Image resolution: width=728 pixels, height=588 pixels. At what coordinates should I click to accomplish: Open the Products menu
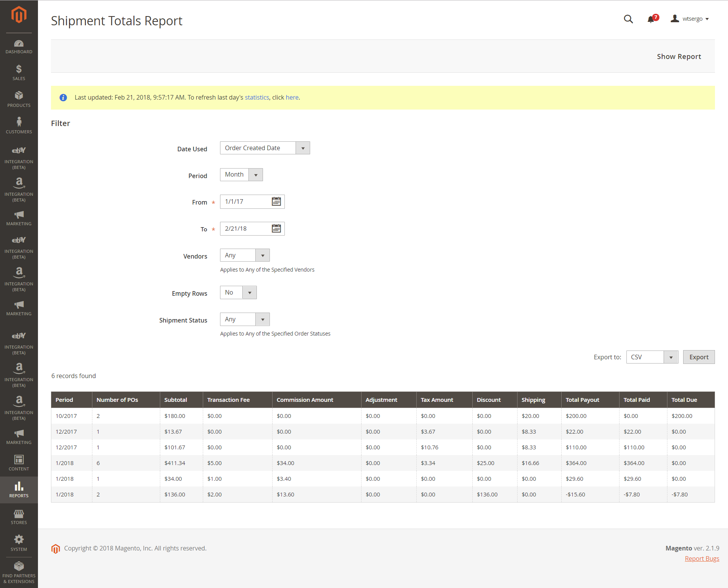19,99
